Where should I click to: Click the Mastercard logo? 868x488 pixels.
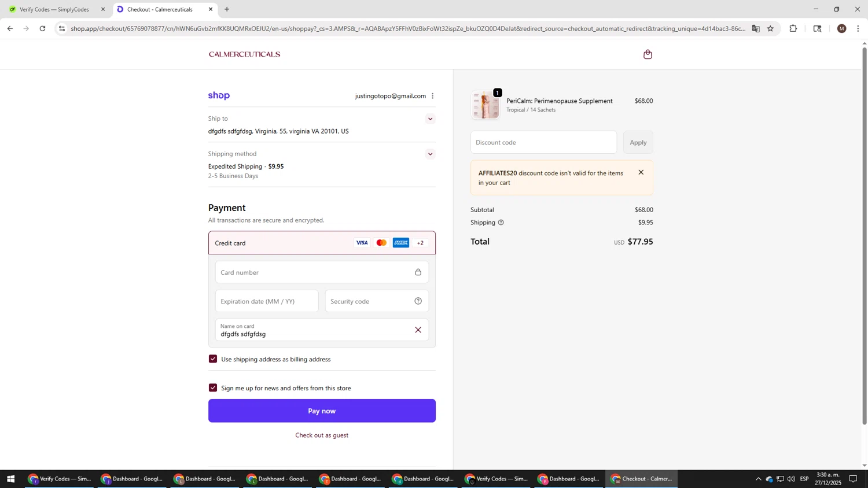[381, 243]
